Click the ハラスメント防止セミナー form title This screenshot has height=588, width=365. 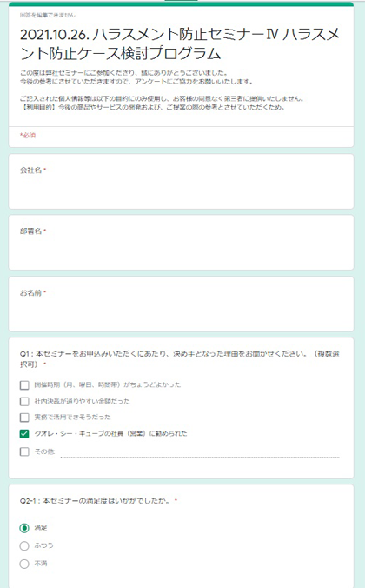[180, 43]
